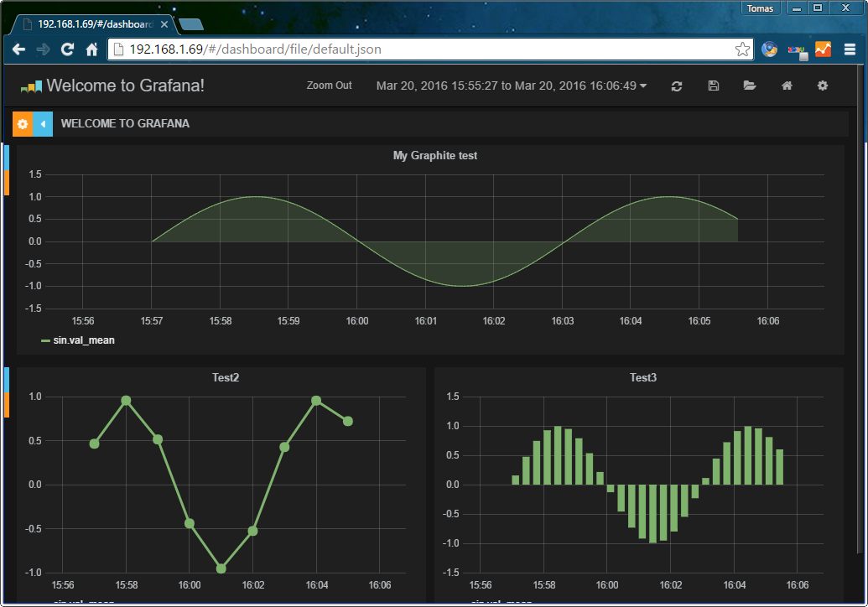Screen dimensions: 868x607
Task: Open the dashboard search folder icon
Action: pyautogui.click(x=750, y=86)
